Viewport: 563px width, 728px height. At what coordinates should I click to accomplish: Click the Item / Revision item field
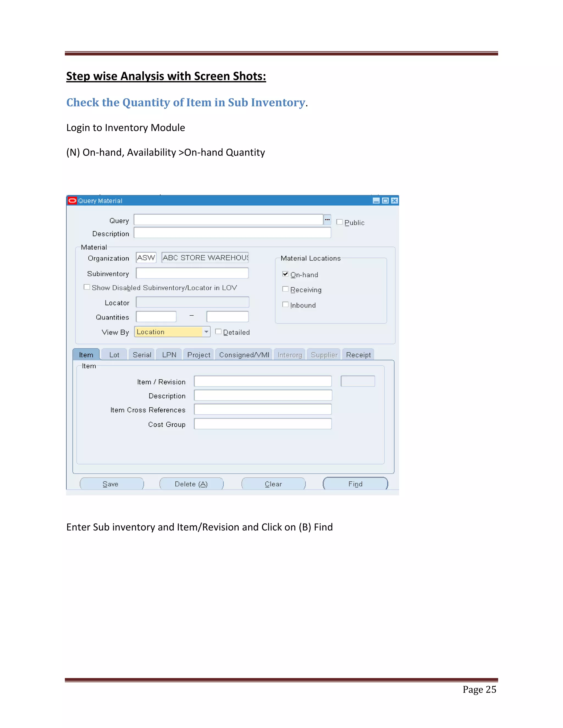(263, 381)
